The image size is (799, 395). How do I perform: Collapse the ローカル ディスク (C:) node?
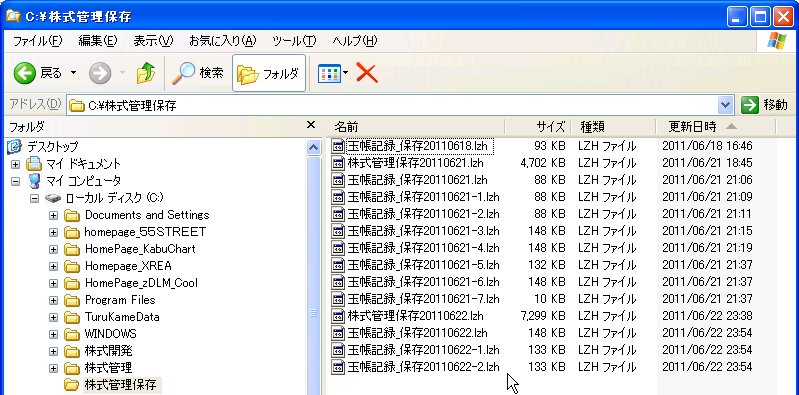pos(35,198)
